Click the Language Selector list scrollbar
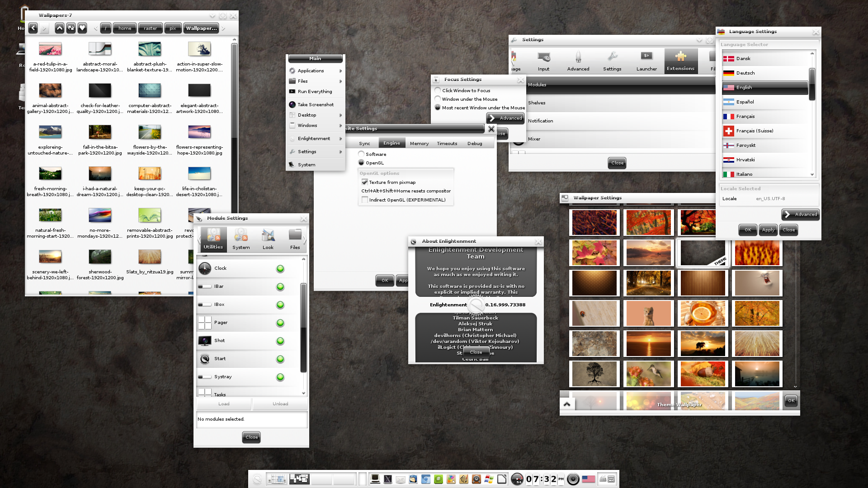The image size is (868, 488). coord(812,84)
